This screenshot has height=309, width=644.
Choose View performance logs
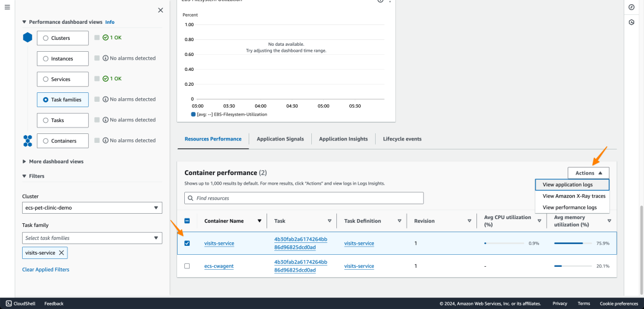[572, 208]
